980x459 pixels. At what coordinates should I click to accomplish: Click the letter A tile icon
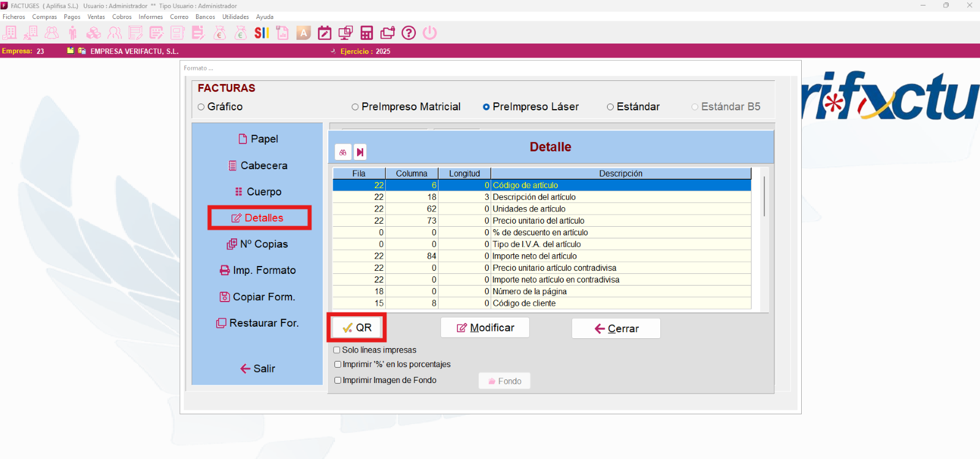pyautogui.click(x=303, y=32)
